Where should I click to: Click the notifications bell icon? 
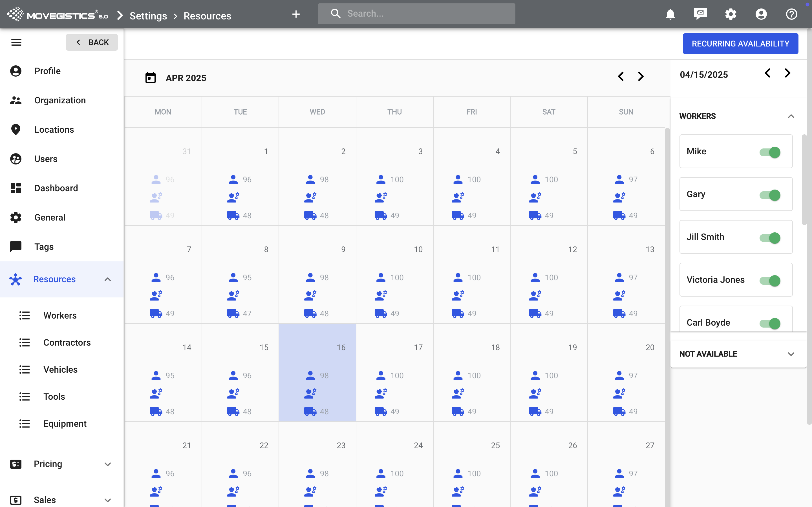pos(670,14)
